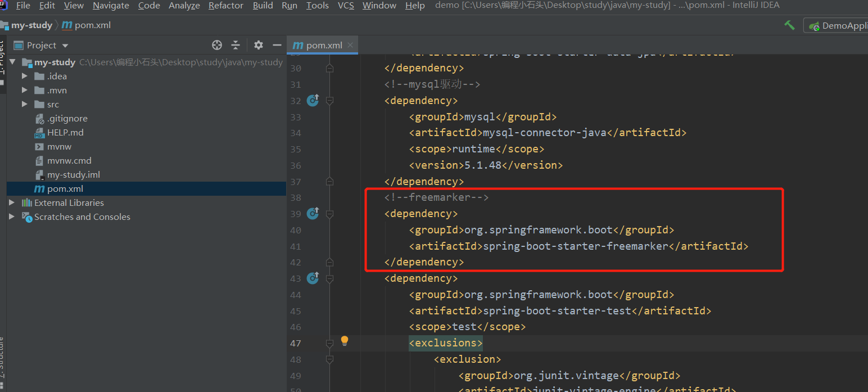
Task: Select the HELP.md file
Action: tap(65, 133)
